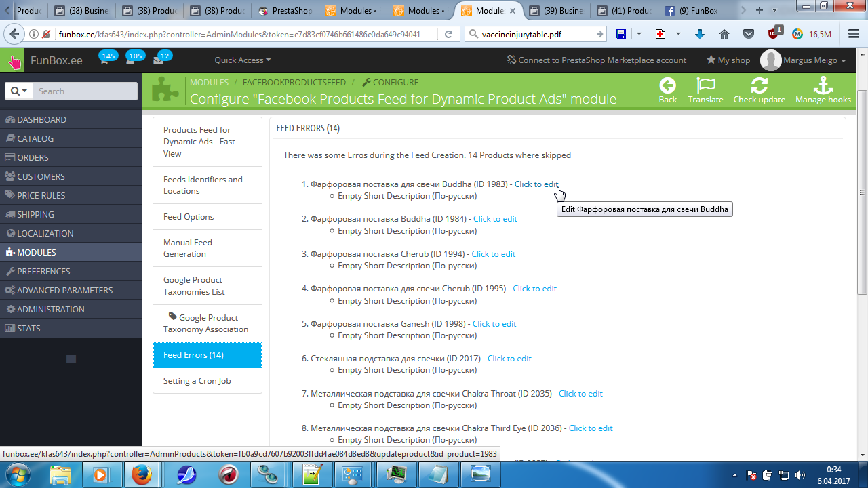Focus the admin Search input field

[x=84, y=91]
